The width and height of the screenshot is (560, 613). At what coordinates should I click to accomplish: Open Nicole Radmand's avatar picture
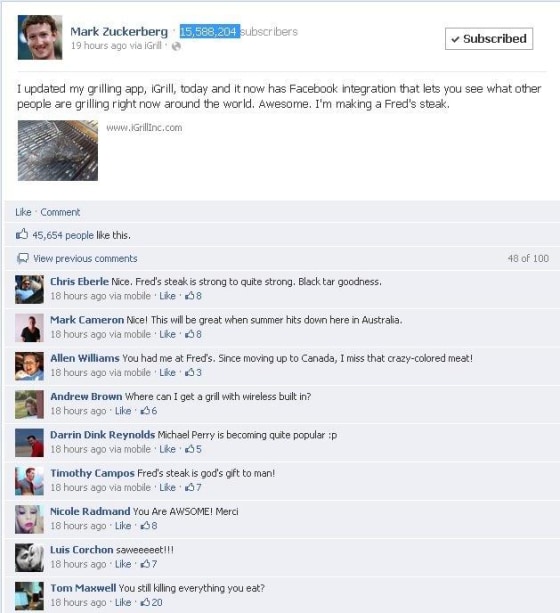click(29, 520)
